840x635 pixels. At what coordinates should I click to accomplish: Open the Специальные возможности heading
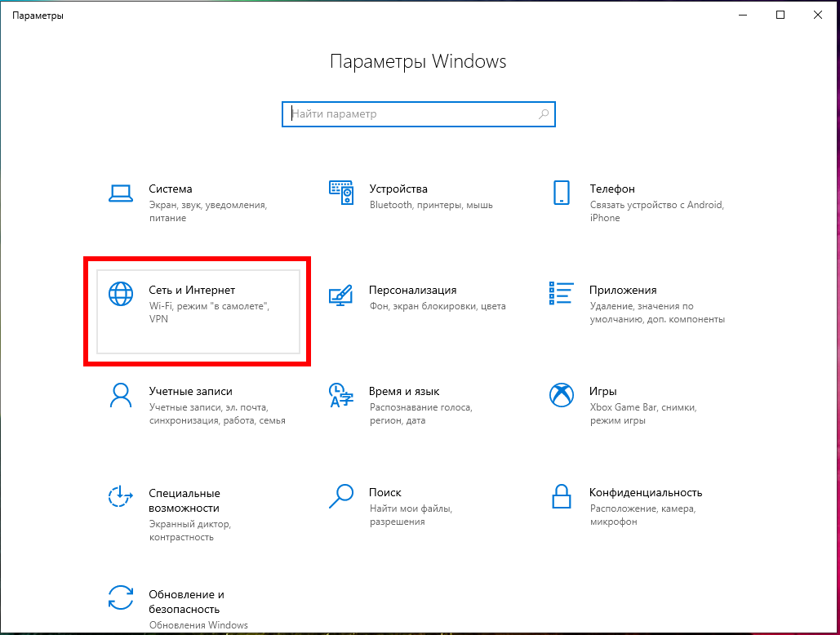click(184, 500)
